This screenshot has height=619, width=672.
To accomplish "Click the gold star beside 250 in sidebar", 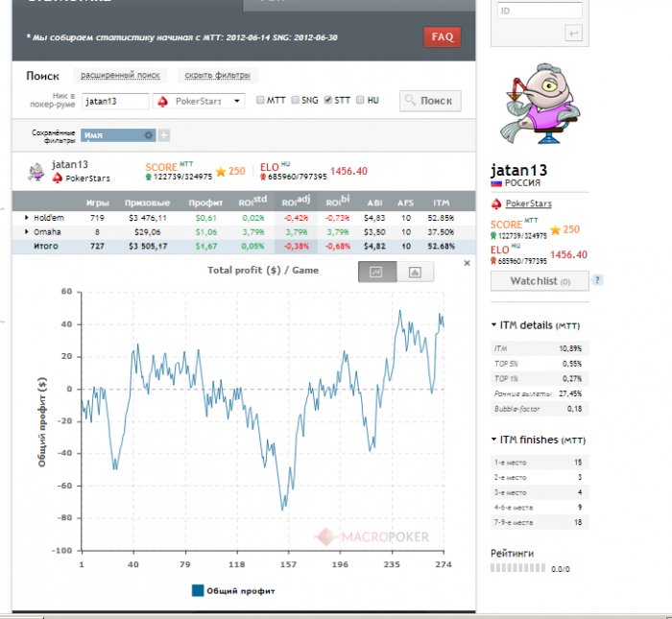I will pos(556,230).
